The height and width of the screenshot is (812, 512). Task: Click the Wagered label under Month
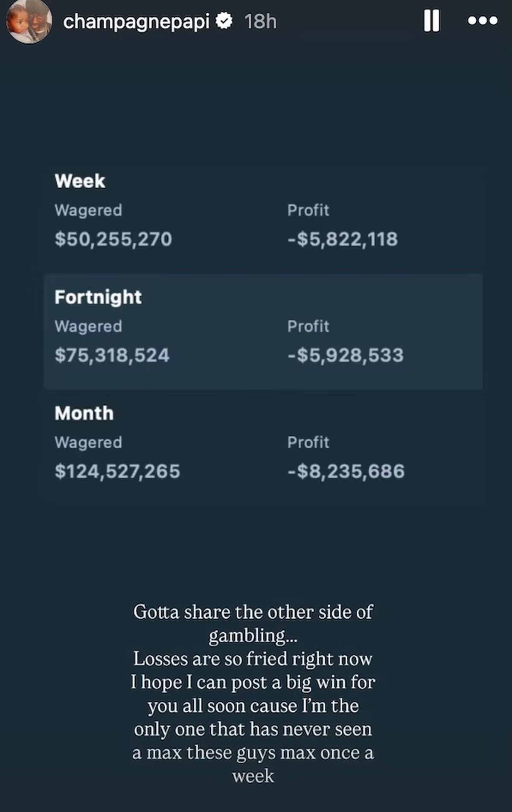[x=88, y=443]
